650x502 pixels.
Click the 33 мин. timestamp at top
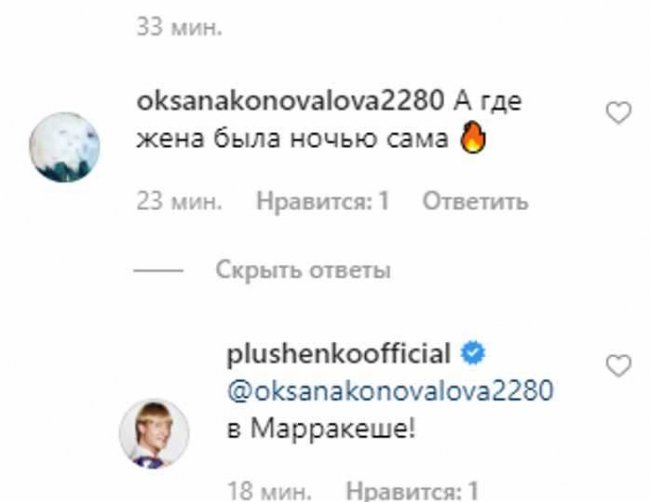point(179,27)
